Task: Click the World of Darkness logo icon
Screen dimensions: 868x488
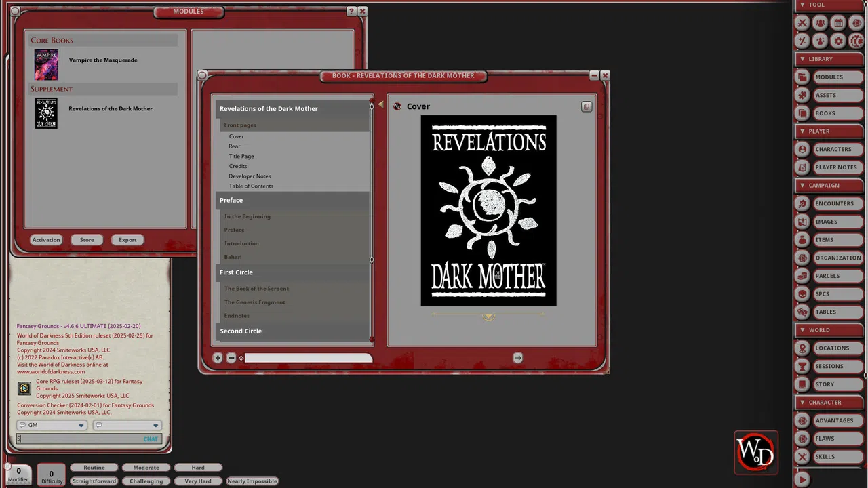Action: pyautogui.click(x=755, y=452)
